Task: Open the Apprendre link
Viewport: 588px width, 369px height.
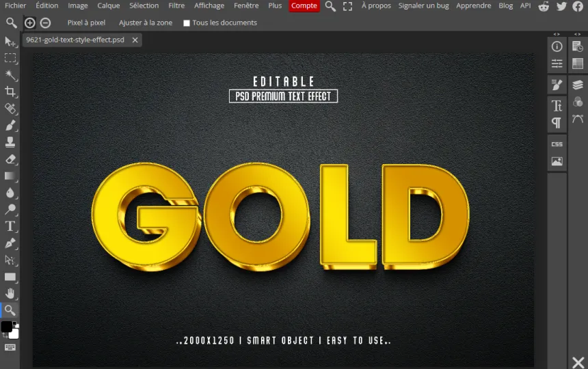Action: (x=474, y=5)
